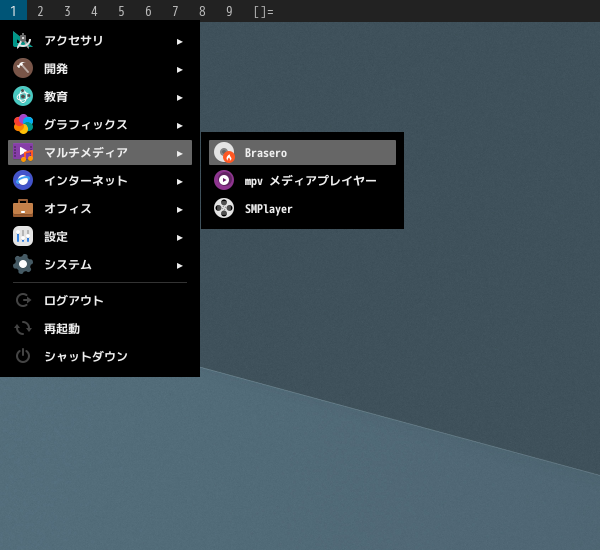Viewport: 600px width, 550px height.
Task: Start SMPlayer from the submenu
Action: point(302,209)
